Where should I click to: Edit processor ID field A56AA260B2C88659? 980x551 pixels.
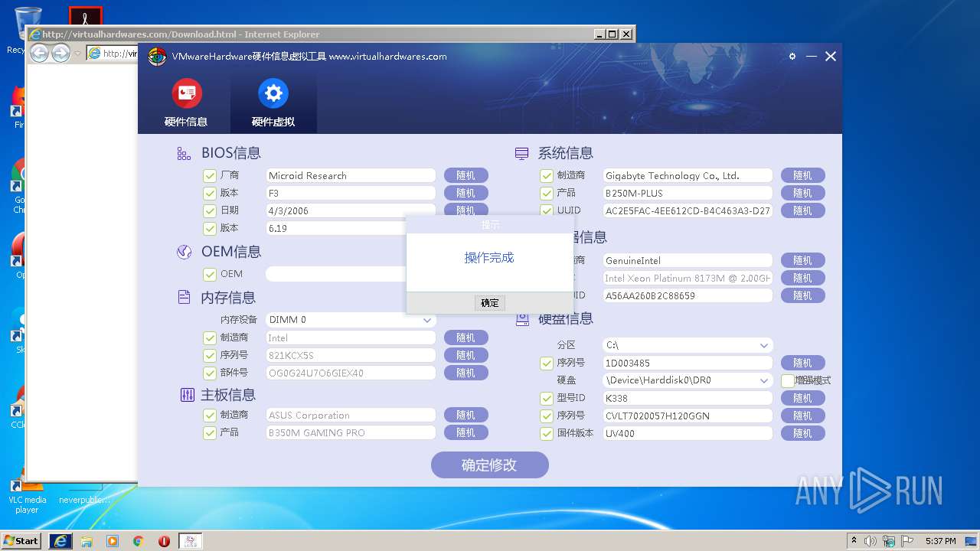click(x=688, y=295)
